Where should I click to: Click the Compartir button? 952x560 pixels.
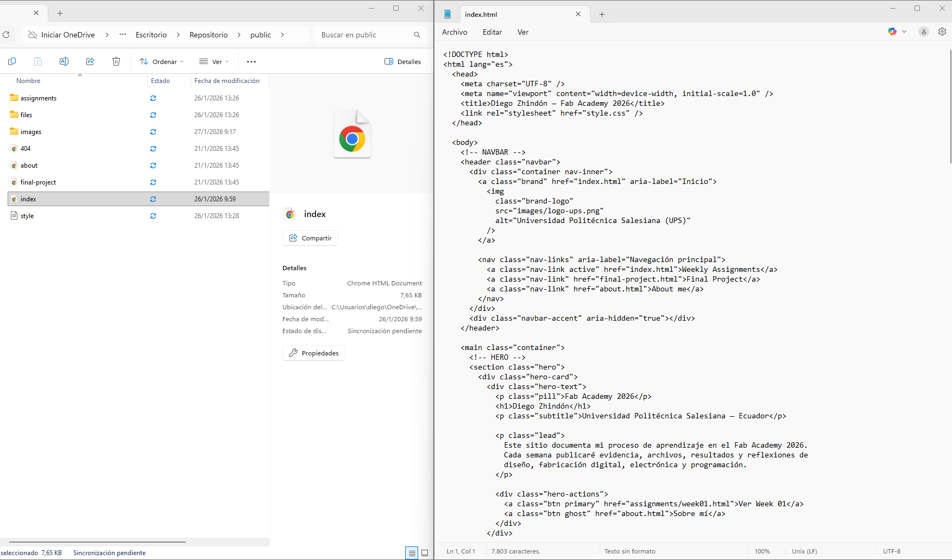(x=310, y=238)
